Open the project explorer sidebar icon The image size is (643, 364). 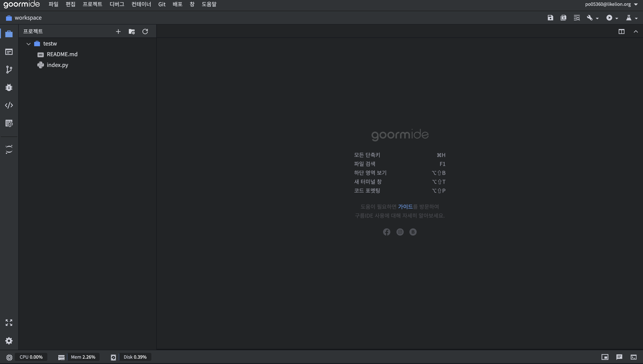click(x=9, y=34)
